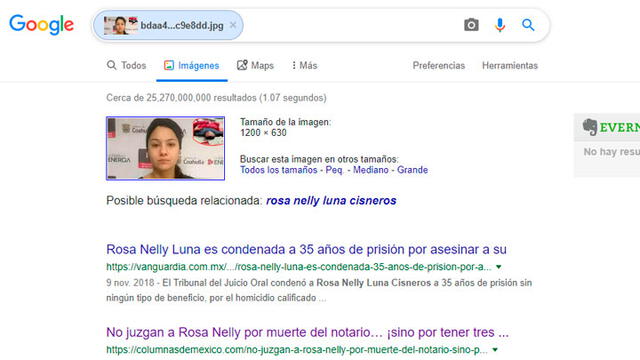Click the large searched image thumbnail
640x360 pixels.
click(x=165, y=148)
